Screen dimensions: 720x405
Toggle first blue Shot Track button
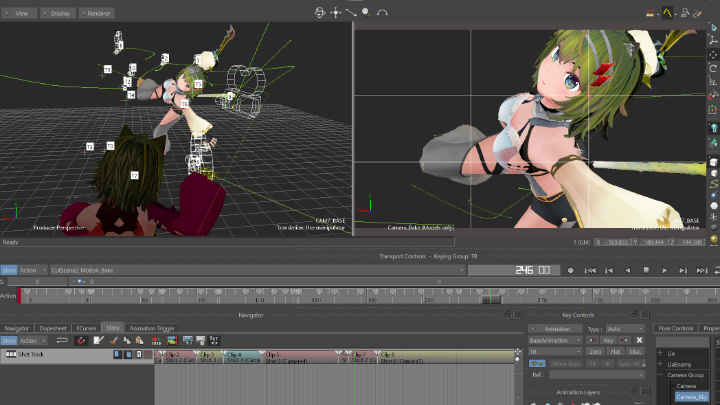coord(118,354)
